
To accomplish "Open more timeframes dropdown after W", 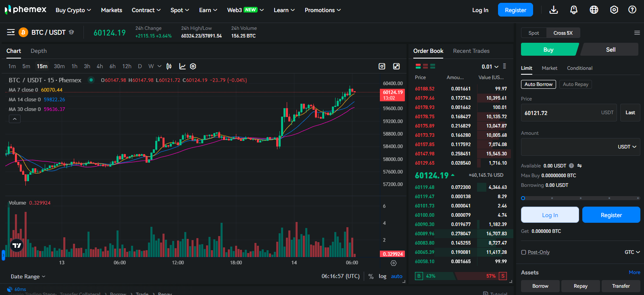I will (x=160, y=66).
